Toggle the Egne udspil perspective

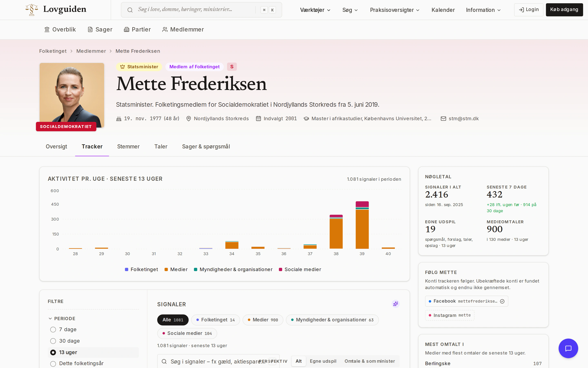323,361
